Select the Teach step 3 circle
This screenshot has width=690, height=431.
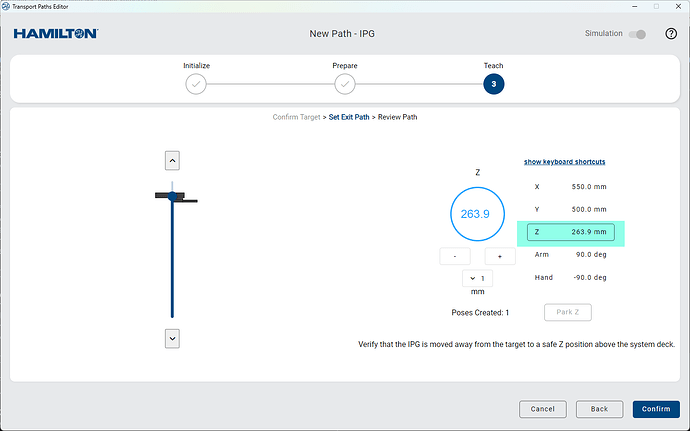[x=493, y=84]
